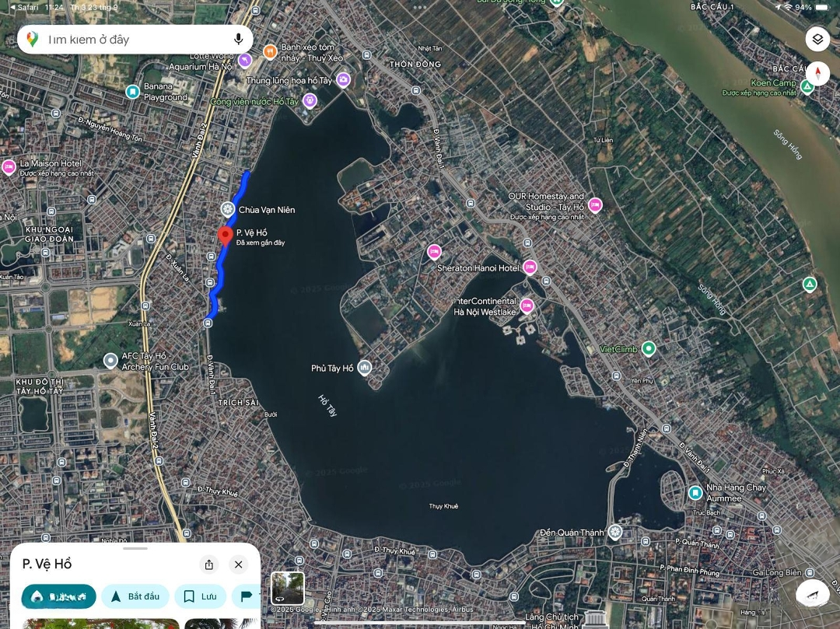840x629 pixels.
Task: Open the Đền Quán Thánh temple marker
Action: pos(615,532)
